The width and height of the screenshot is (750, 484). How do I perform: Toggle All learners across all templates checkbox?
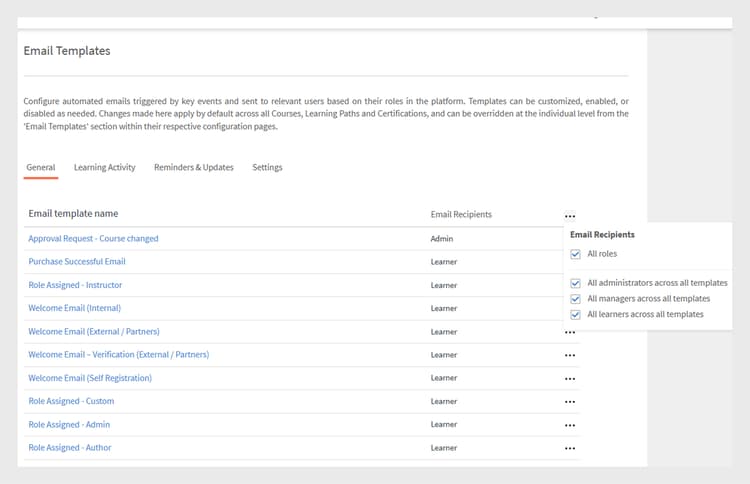(x=575, y=314)
